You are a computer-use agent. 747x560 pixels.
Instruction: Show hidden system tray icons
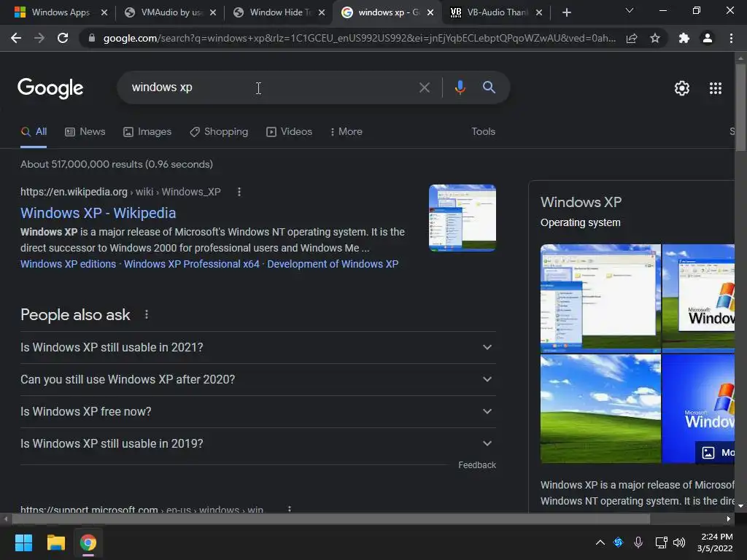click(600, 542)
